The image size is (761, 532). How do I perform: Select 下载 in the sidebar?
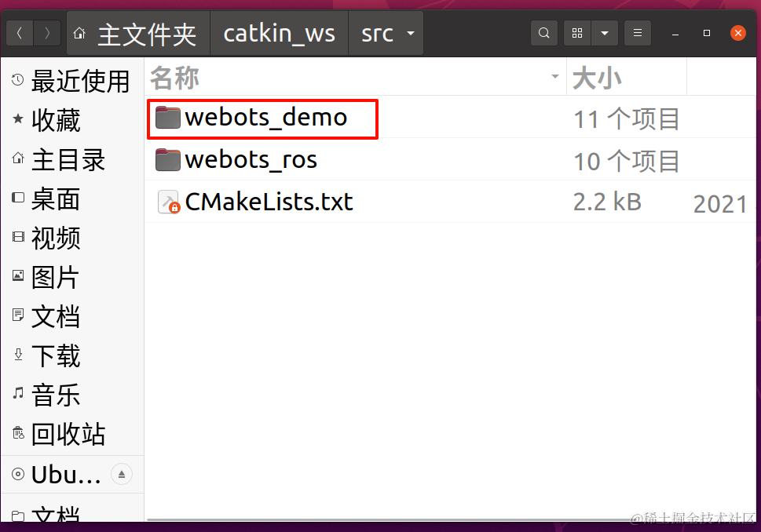(x=55, y=356)
